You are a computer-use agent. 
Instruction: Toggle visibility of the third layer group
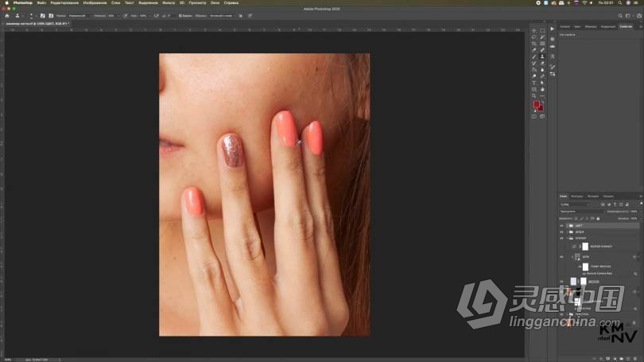click(561, 238)
